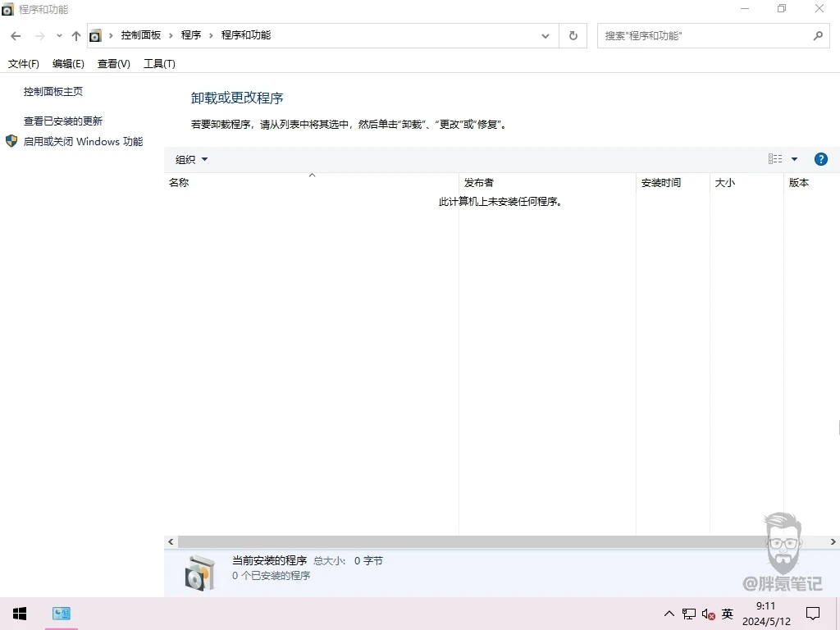Open the notification center icon
The height and width of the screenshot is (630, 840).
813,614
